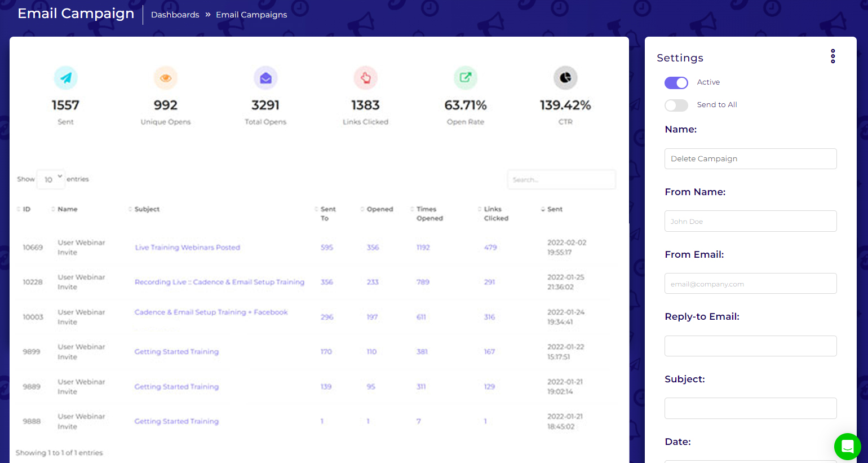Screen dimensions: 868x463
Task: Click sent-to value 296
Action: 327,317
